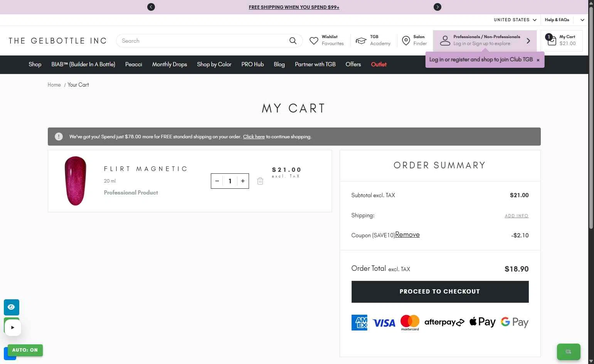Open the Flirt Magnetic product thumbnail
594x364 pixels.
pos(76,181)
